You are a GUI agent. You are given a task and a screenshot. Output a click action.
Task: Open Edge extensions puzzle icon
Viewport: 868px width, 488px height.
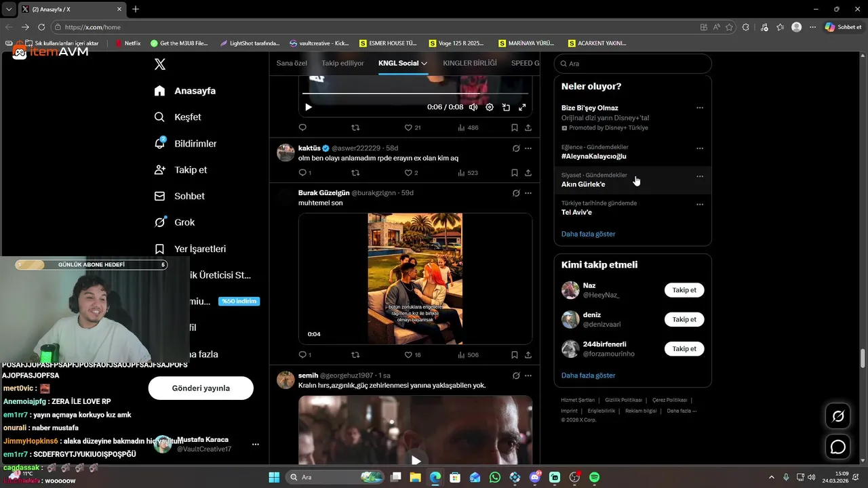click(x=746, y=27)
